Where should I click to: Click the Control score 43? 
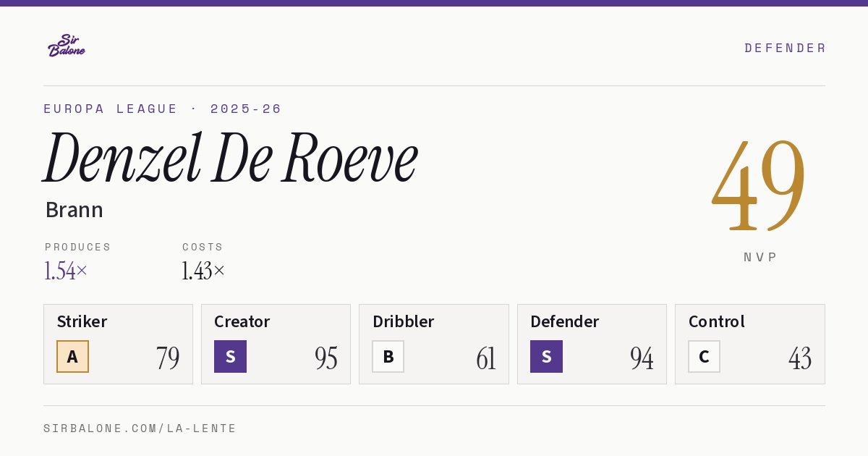coord(800,358)
